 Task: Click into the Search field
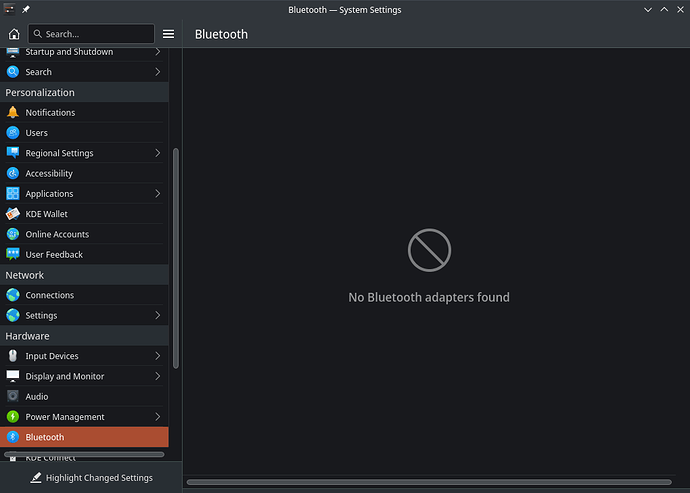pos(91,34)
